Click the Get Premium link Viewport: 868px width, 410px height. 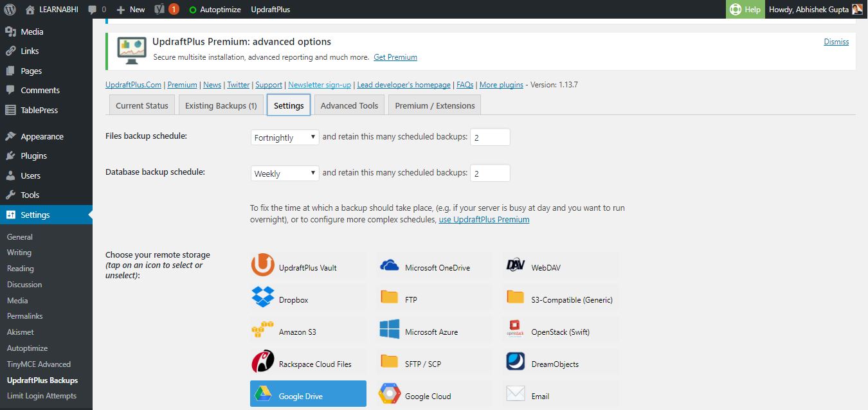click(x=395, y=57)
